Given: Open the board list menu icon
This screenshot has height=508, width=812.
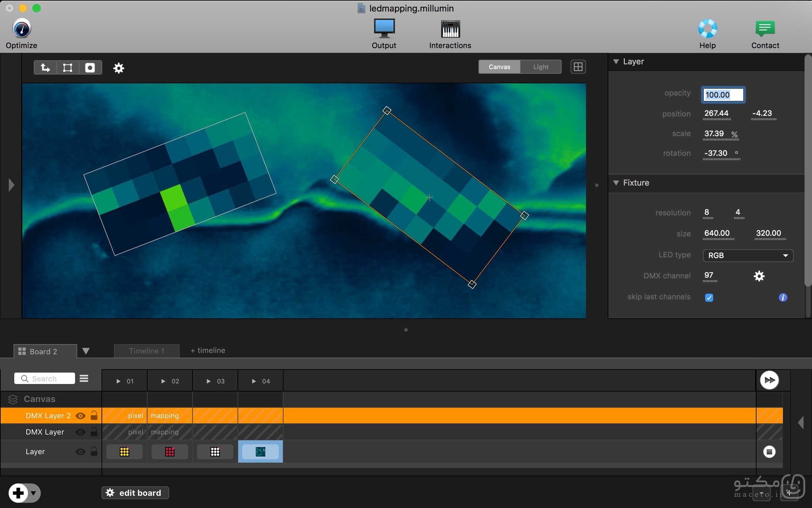Looking at the screenshot, I should [x=84, y=378].
